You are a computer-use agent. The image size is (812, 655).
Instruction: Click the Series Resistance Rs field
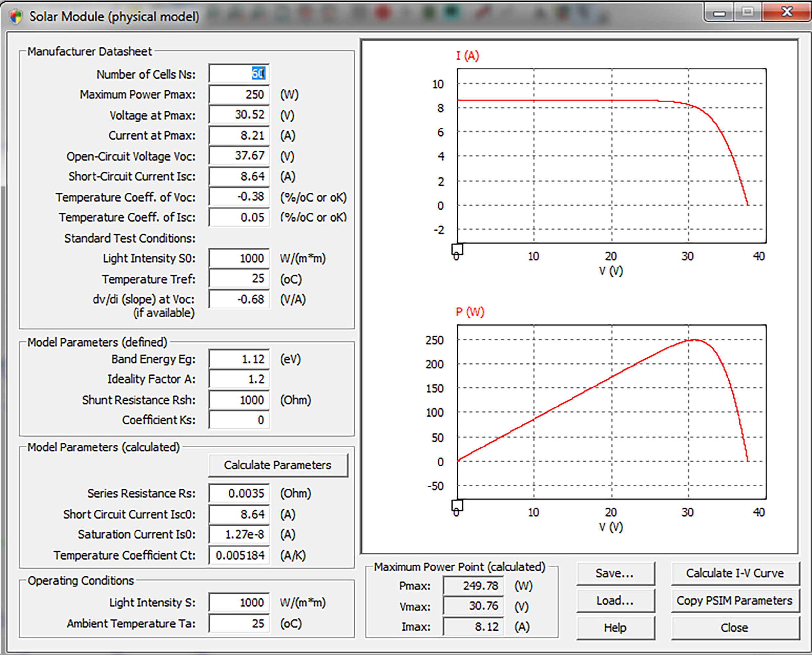(x=239, y=493)
